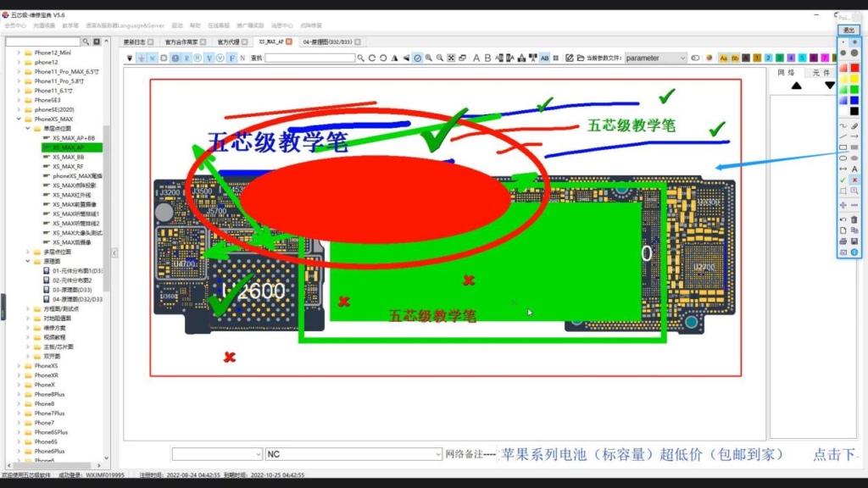This screenshot has height=488, width=868.
Task: Expand the PhoneXR folder
Action: pos(19,375)
